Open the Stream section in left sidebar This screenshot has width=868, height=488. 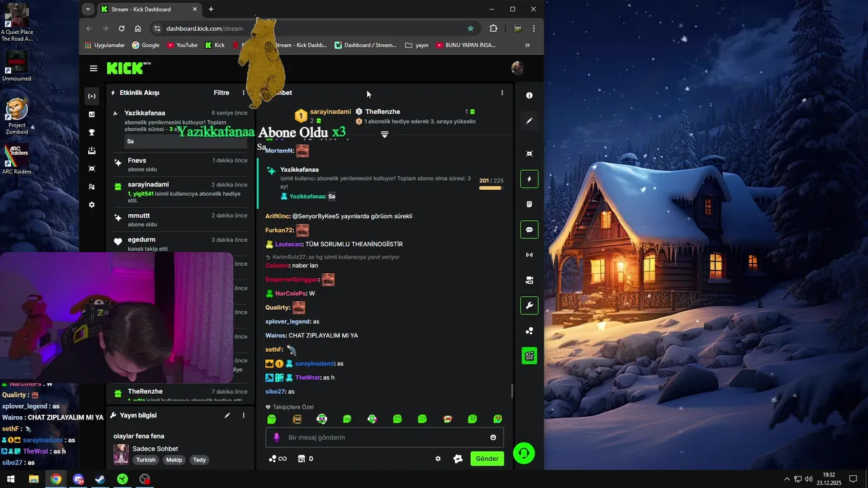click(92, 96)
